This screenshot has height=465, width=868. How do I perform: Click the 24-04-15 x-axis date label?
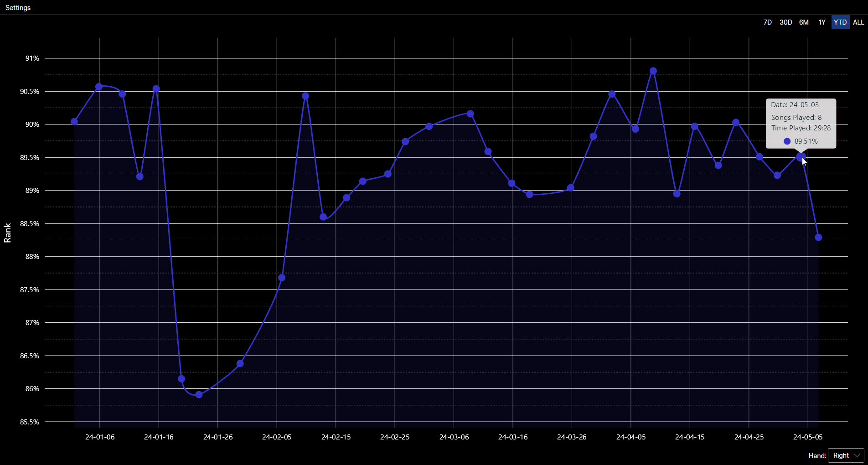(x=690, y=437)
